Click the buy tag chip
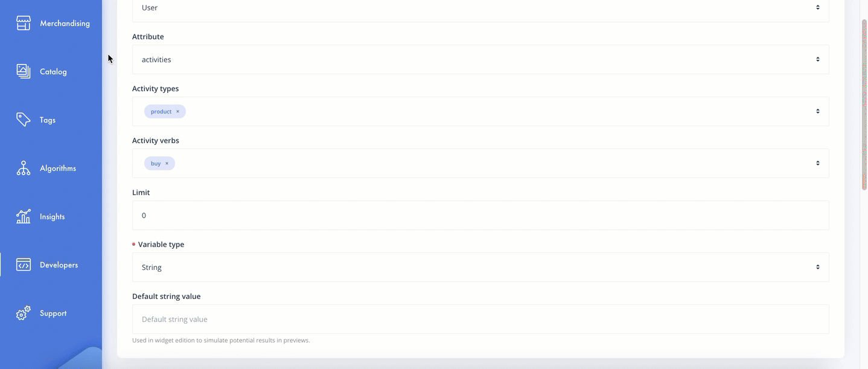 pyautogui.click(x=159, y=164)
